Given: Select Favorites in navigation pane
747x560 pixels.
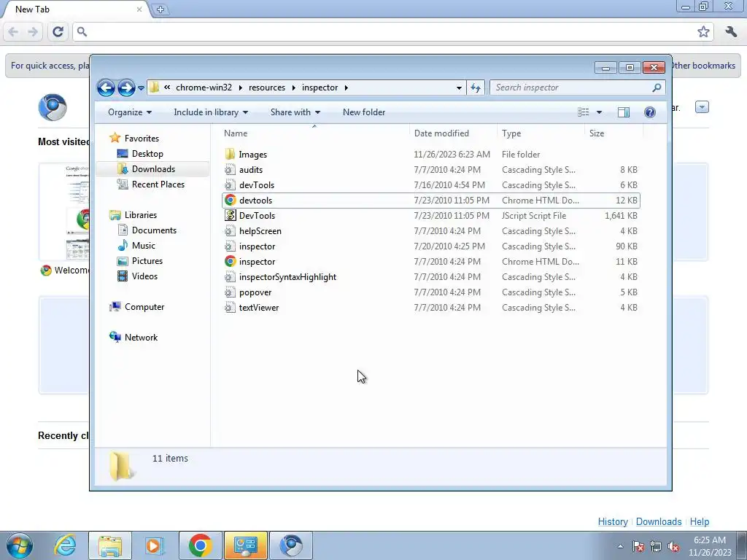Looking at the screenshot, I should (142, 138).
